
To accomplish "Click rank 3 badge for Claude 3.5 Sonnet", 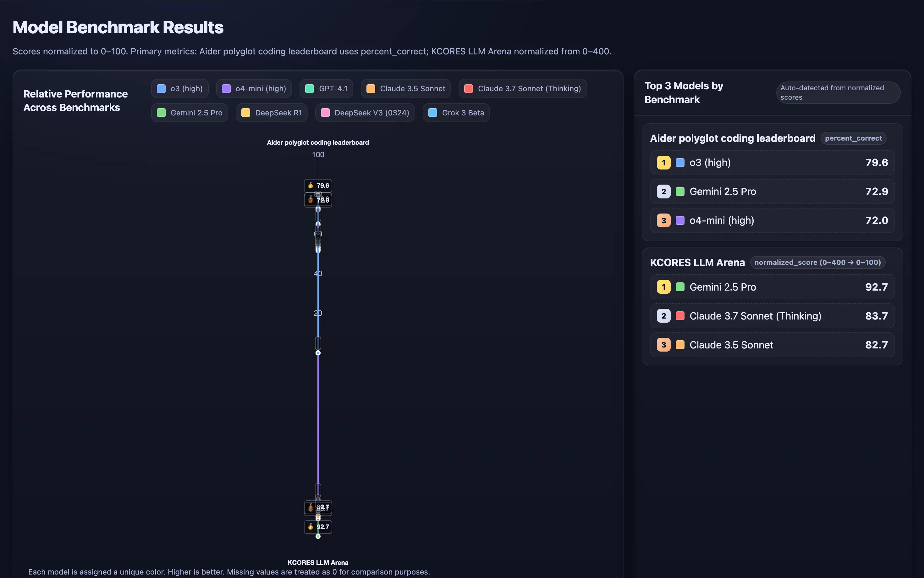I will 663,345.
